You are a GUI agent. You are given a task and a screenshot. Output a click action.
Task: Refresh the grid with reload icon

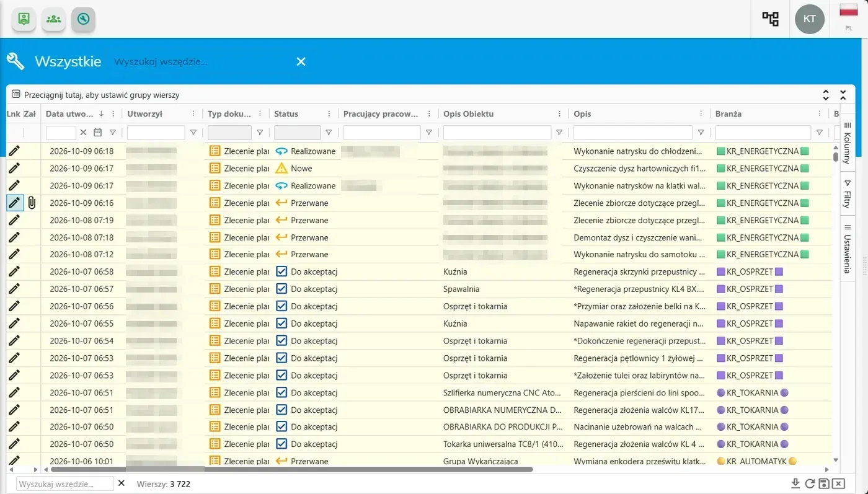(810, 483)
